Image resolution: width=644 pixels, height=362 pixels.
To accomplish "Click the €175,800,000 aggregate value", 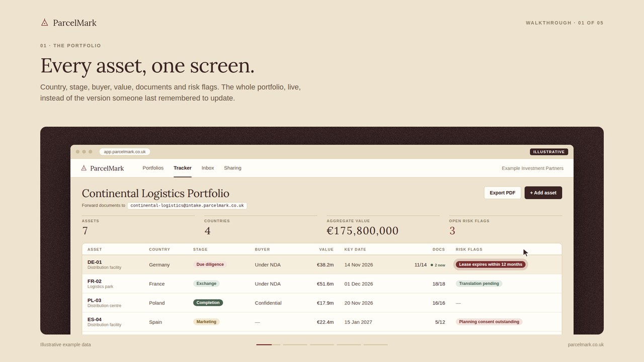I will click(362, 231).
